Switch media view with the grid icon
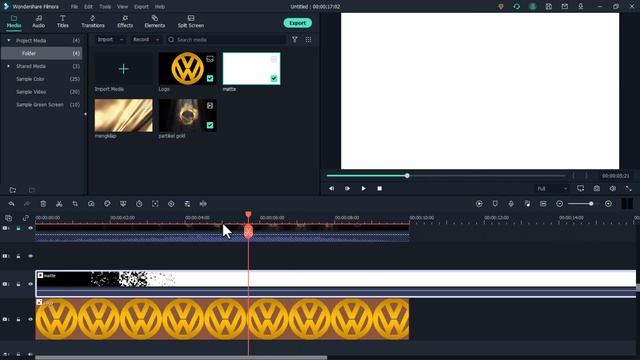The height and width of the screenshot is (360, 640). pos(308,40)
